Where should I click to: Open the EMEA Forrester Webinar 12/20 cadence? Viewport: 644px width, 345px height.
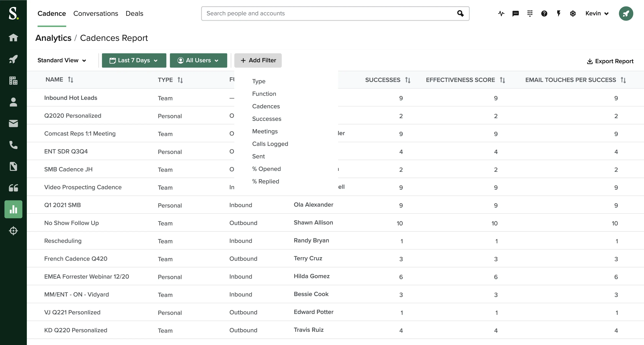point(86,277)
